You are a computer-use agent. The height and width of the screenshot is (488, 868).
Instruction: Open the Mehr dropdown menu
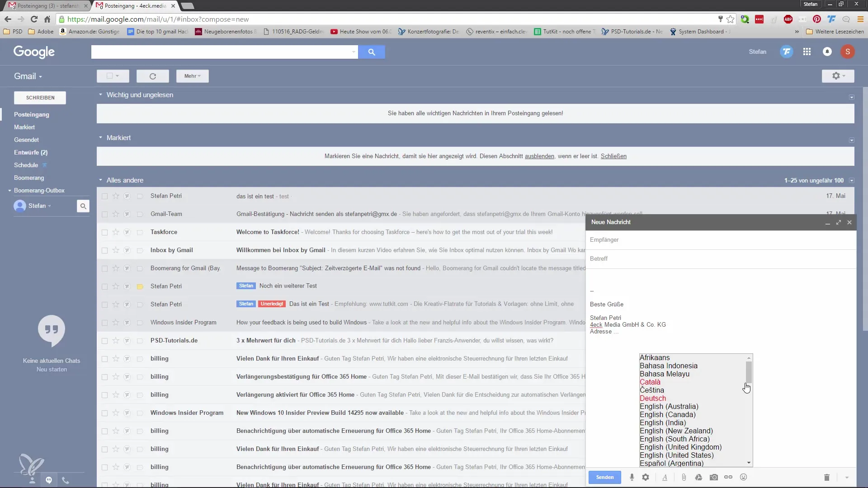pos(193,76)
